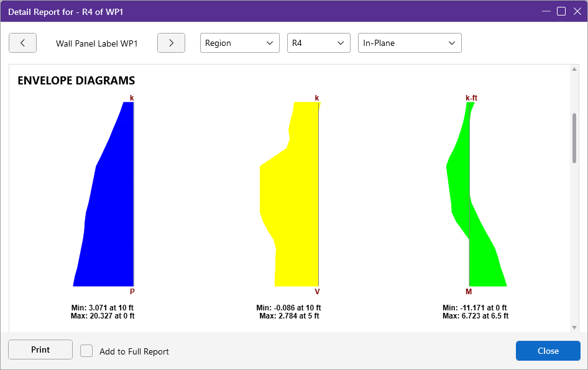The width and height of the screenshot is (588, 370).
Task: Click the ENVELOPE DIAGRAMS heading
Action: (76, 81)
